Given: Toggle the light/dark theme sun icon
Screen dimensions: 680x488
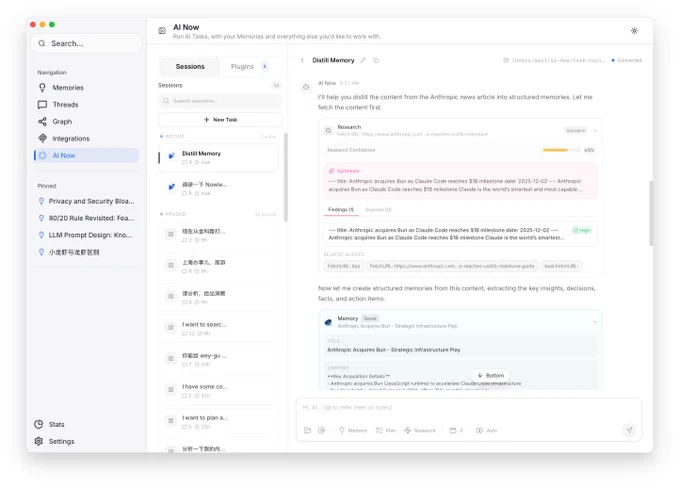Looking at the screenshot, I should pos(634,30).
